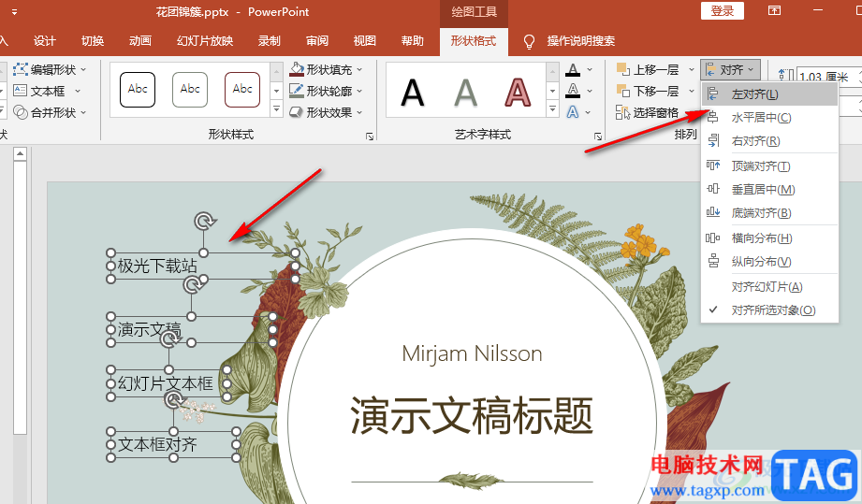Expand Shape Fill (形状填充) dropdown arrow
The width and height of the screenshot is (862, 504).
coord(359,70)
